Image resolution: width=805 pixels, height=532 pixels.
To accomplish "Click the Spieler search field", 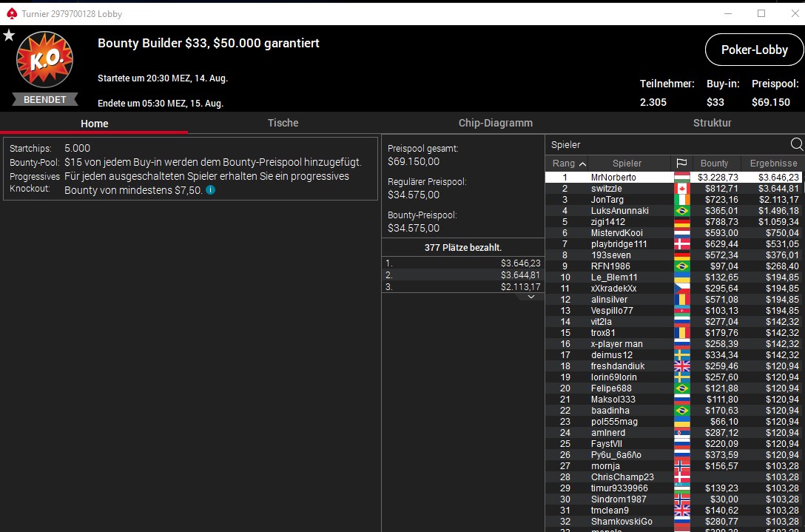I will pos(667,145).
